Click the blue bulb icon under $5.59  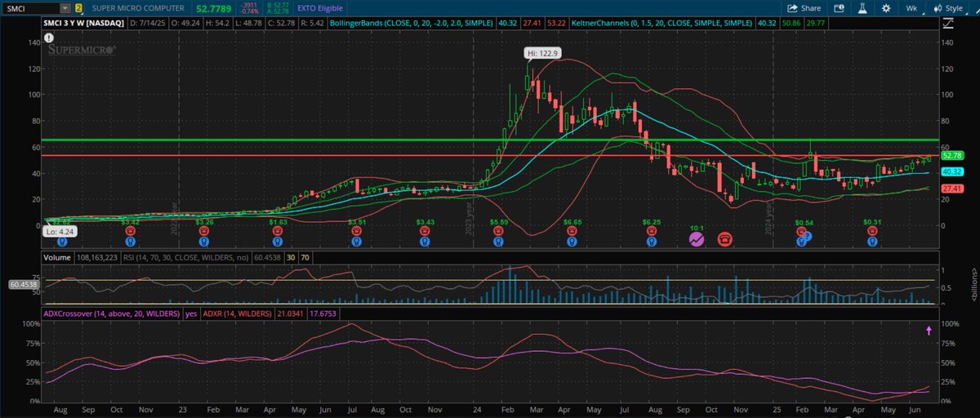(498, 242)
